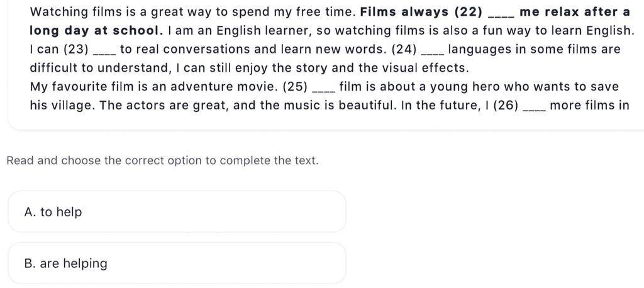644x288 pixels.
Task: Click the bold number label "(22)"
Action: pos(469,13)
